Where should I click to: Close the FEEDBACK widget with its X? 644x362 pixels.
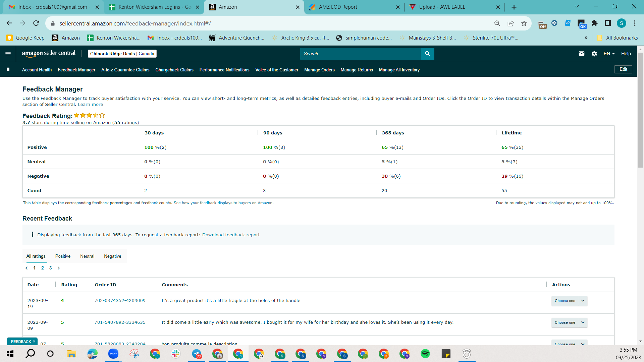click(34, 342)
